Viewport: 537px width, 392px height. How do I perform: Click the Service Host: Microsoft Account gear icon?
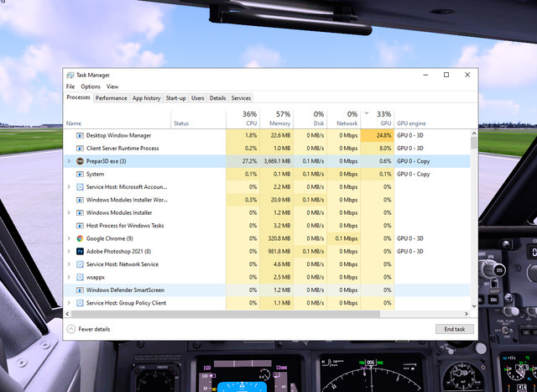pos(80,187)
